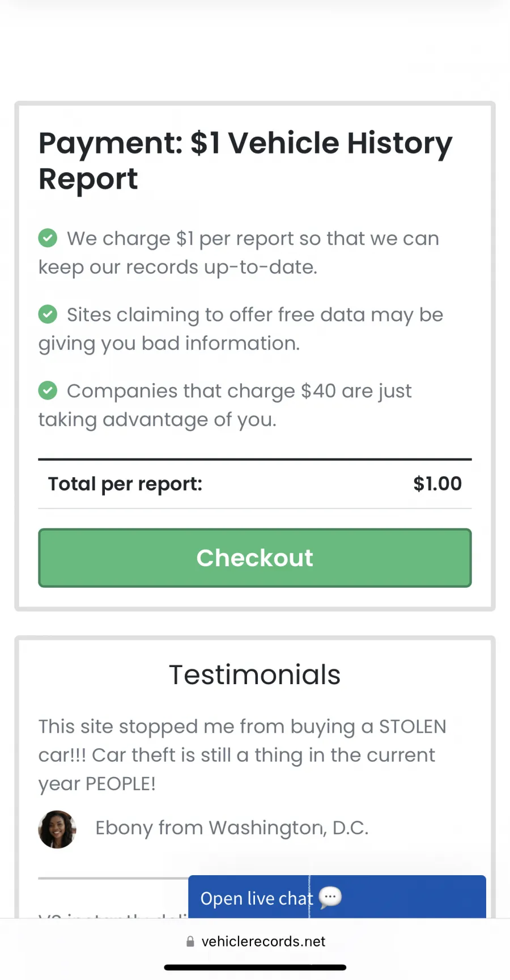
Task: Tap "Open live chat" label text
Action: pyautogui.click(x=257, y=898)
